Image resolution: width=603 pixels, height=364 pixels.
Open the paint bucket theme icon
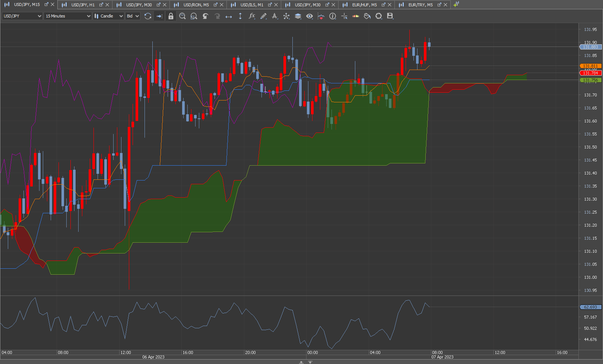(x=367, y=16)
